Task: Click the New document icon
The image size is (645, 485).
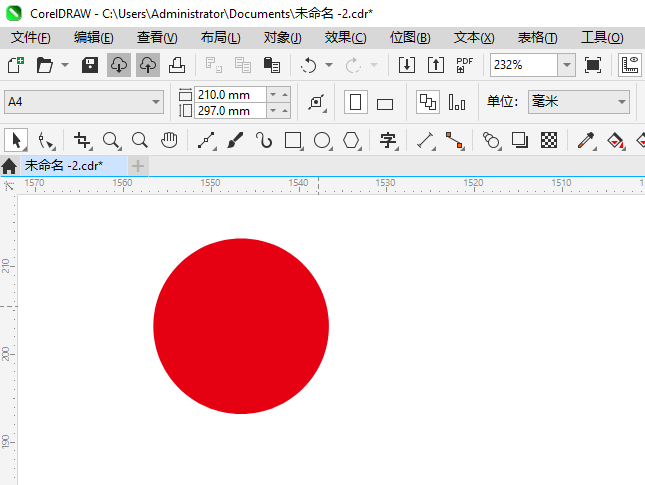Action: pyautogui.click(x=16, y=65)
